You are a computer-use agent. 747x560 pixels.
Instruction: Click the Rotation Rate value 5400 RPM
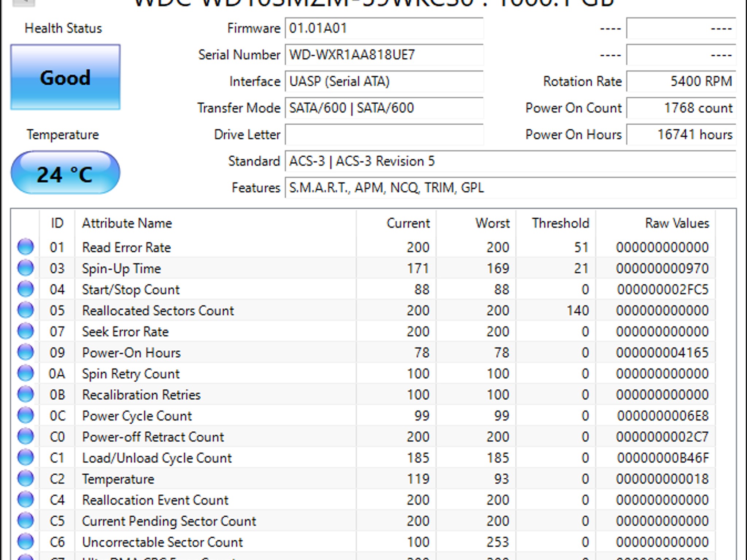[681, 81]
